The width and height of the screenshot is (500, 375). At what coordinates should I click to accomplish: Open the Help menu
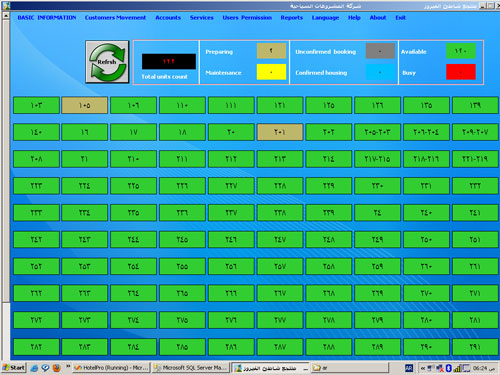[x=354, y=18]
